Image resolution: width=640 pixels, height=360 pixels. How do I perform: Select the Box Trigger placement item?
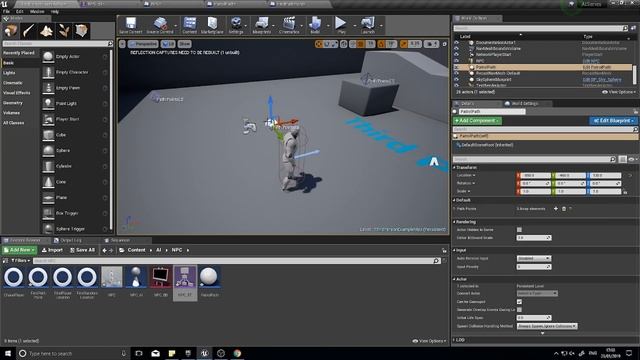coord(75,213)
